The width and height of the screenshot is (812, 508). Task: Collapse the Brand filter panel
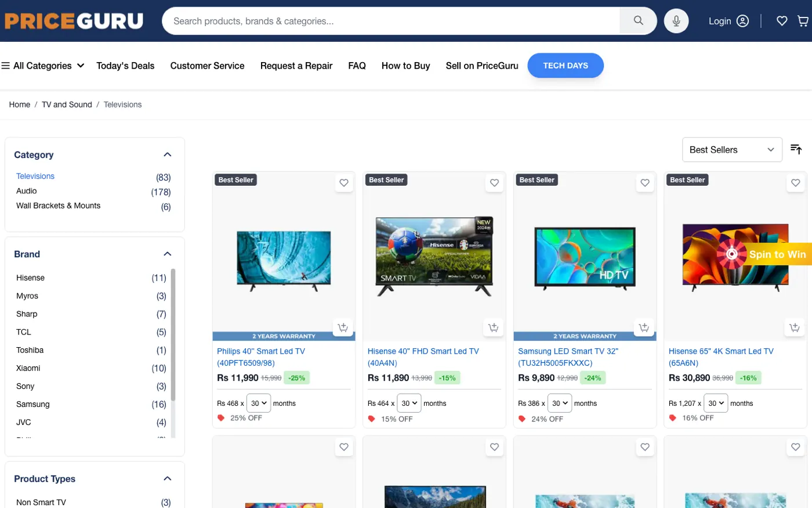168,254
